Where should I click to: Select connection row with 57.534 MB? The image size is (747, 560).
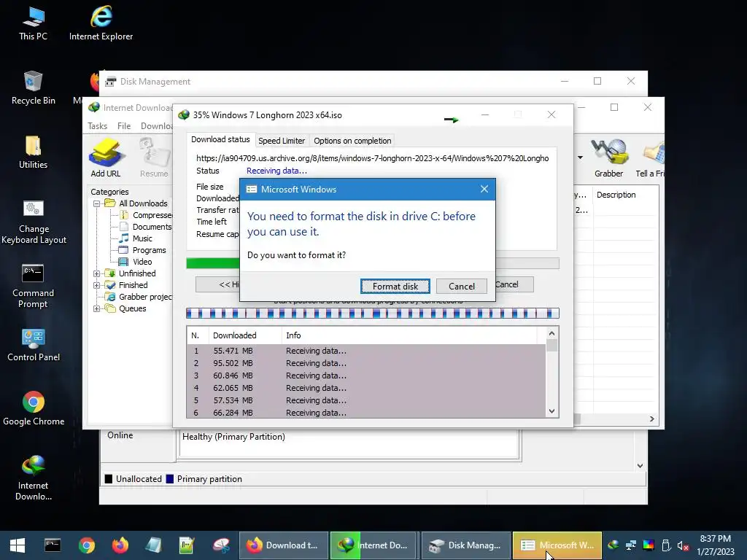[366, 400]
